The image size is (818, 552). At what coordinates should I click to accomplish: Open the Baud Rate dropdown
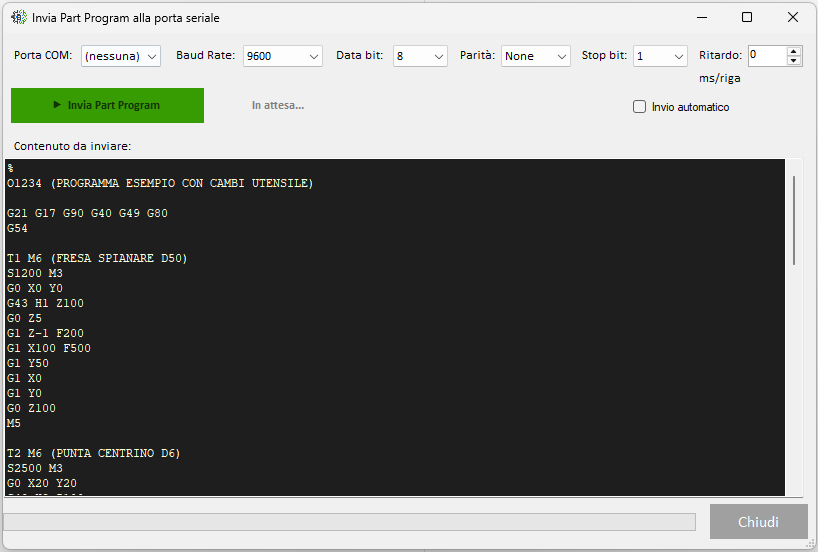click(x=283, y=56)
